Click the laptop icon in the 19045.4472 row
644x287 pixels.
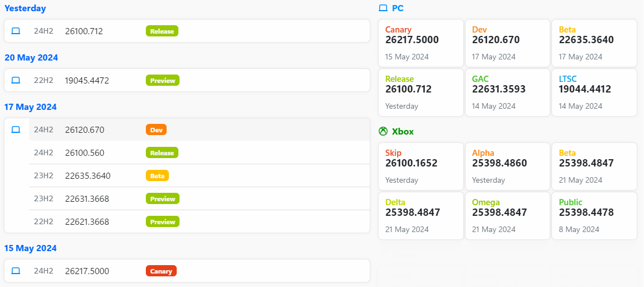point(16,80)
